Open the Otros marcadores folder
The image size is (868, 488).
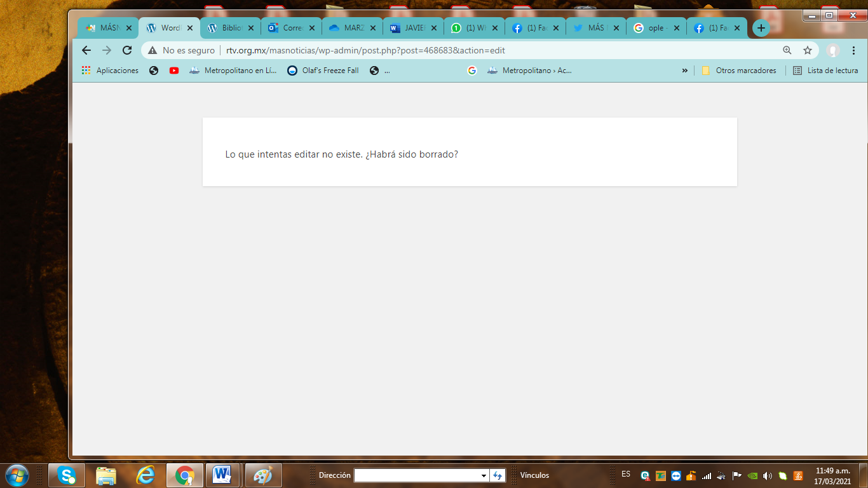(739, 71)
